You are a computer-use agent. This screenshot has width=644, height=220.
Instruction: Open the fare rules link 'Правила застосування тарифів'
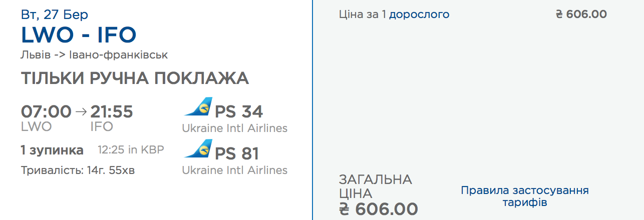pos(525,196)
